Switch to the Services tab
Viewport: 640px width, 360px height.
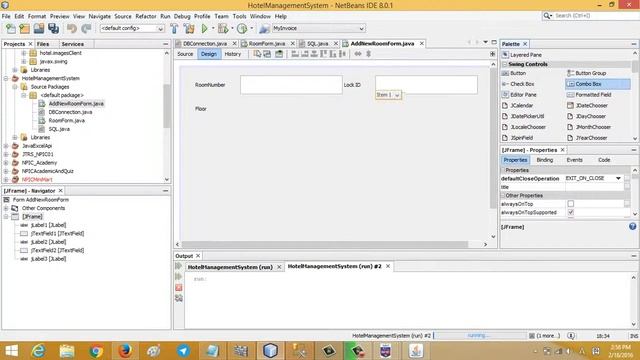[73, 44]
